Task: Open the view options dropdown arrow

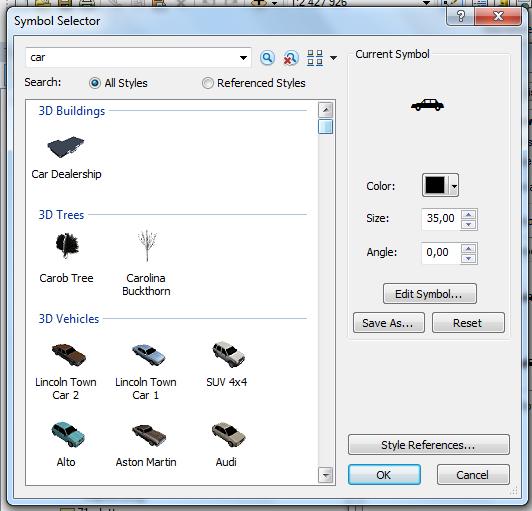Action: coord(334,58)
